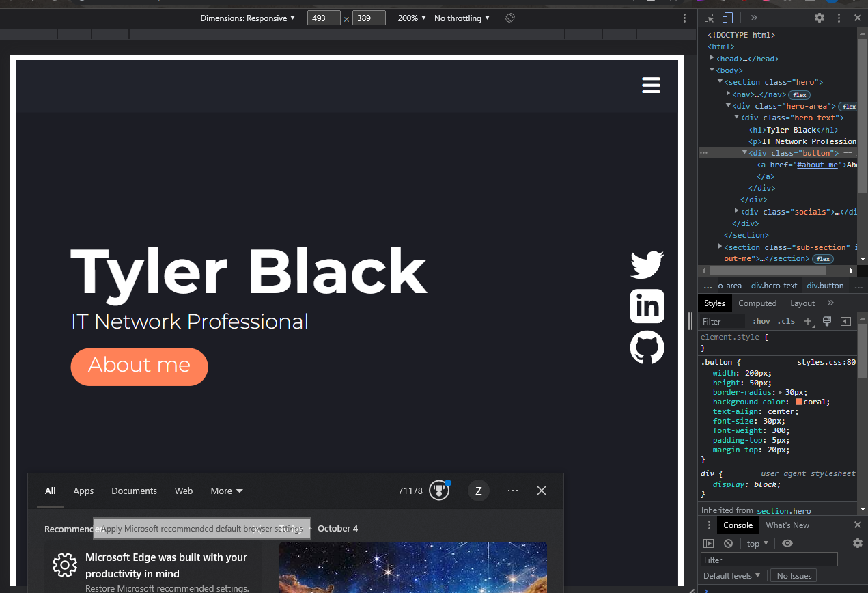Screen dimensions: 868x593
Task: Open the Twitter social link
Action: [x=647, y=265]
